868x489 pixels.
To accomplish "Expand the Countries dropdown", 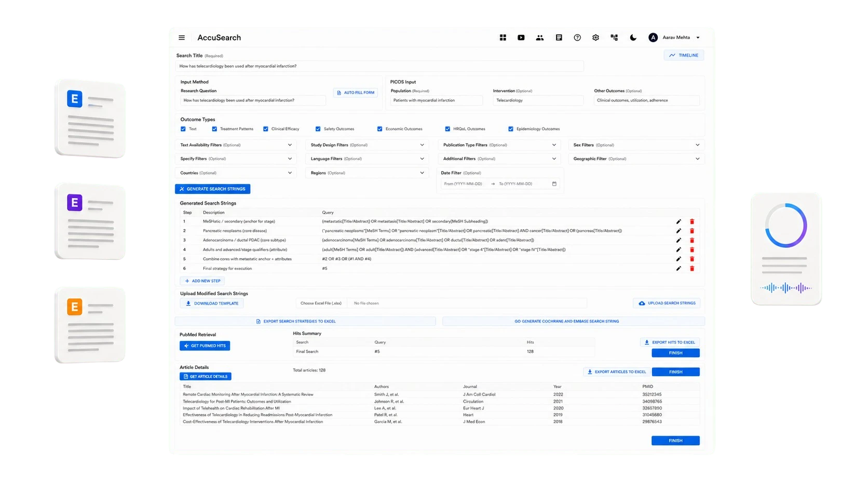I will (x=236, y=173).
